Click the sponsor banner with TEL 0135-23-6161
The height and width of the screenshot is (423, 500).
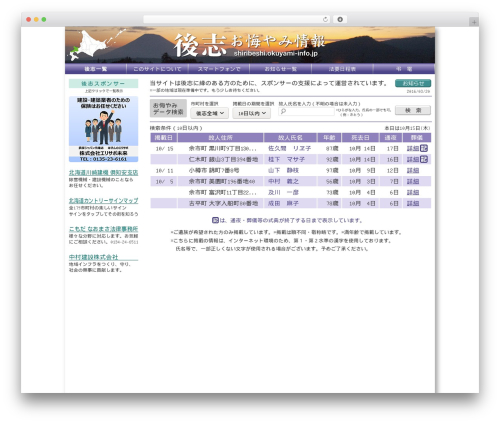[103, 129]
